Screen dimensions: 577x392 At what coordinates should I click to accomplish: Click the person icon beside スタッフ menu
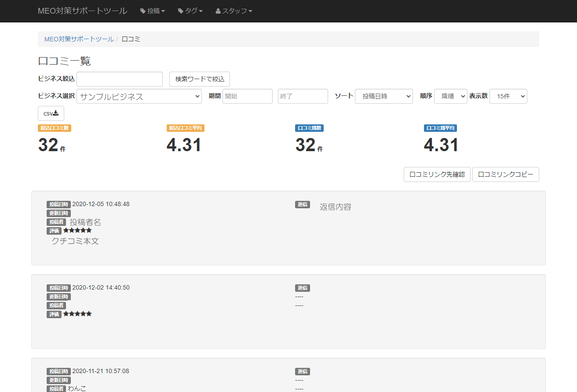click(x=218, y=11)
